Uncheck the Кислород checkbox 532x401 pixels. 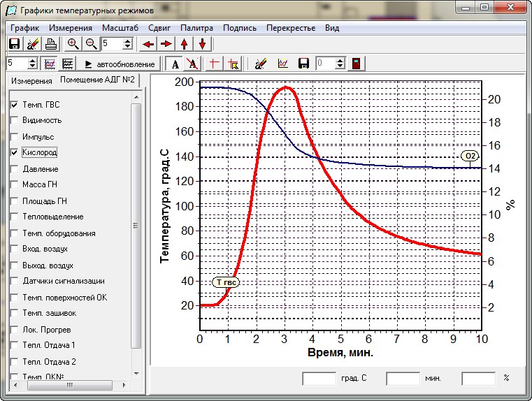tap(14, 152)
